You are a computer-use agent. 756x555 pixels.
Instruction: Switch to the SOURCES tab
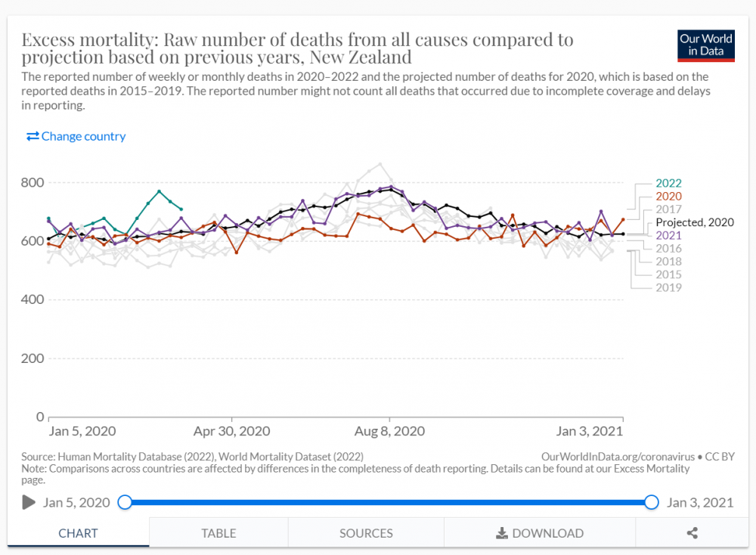pyautogui.click(x=366, y=533)
